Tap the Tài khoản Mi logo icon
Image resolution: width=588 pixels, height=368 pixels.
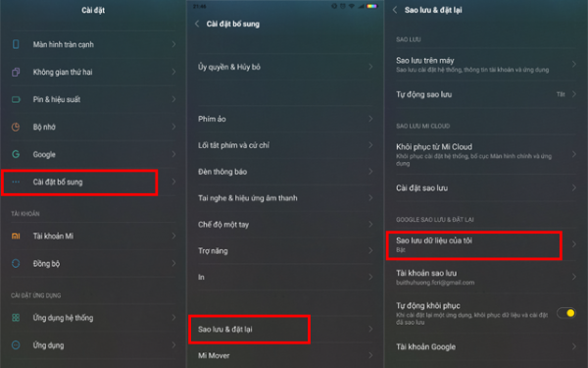16,237
